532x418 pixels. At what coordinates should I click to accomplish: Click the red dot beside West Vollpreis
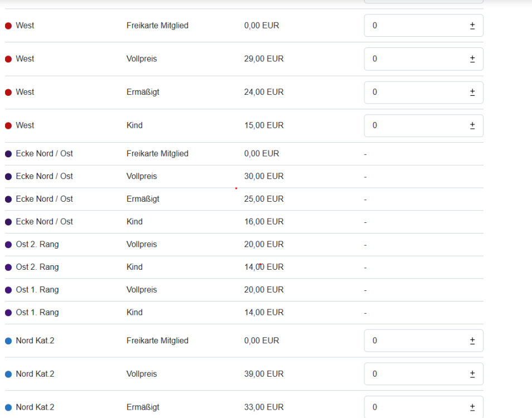8,59
